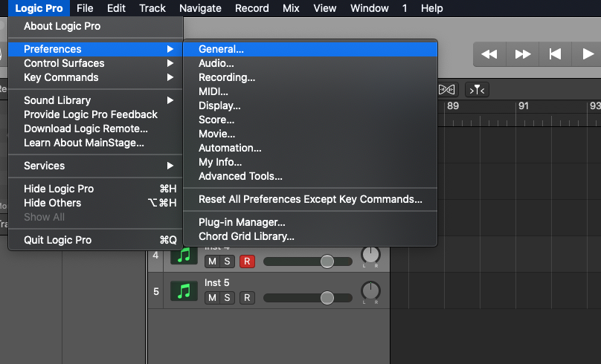The width and height of the screenshot is (601, 364).
Task: Click the Rewind transport button
Action: 489,54
